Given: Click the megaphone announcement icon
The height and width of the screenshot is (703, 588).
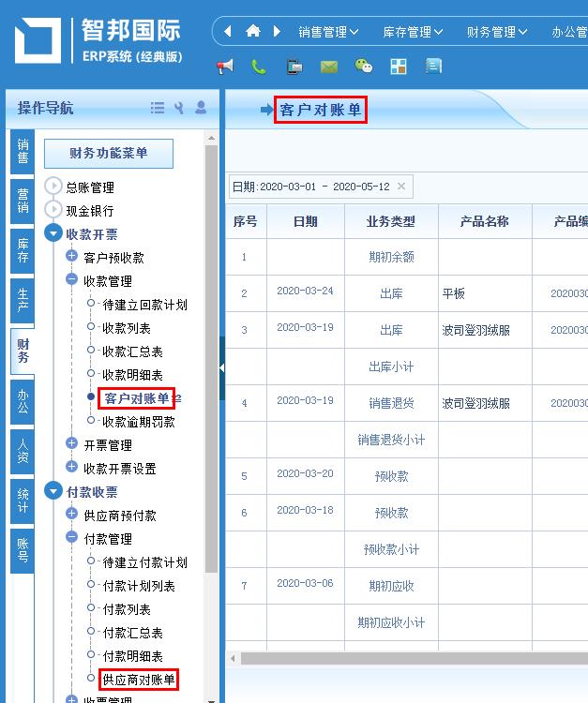Looking at the screenshot, I should tap(226, 67).
